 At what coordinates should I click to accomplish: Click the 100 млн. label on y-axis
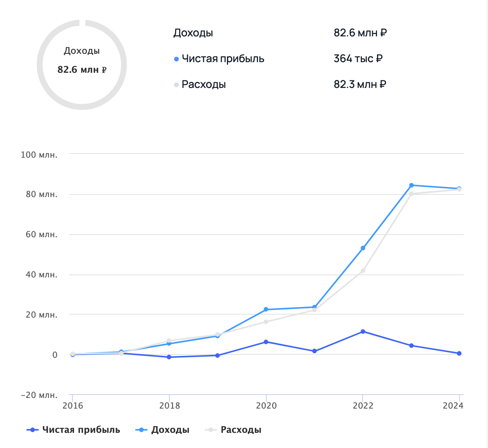pyautogui.click(x=39, y=155)
